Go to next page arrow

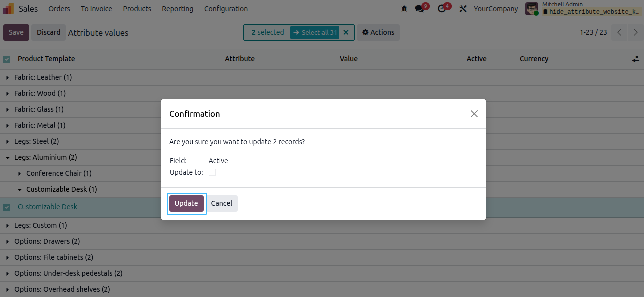coord(635,32)
